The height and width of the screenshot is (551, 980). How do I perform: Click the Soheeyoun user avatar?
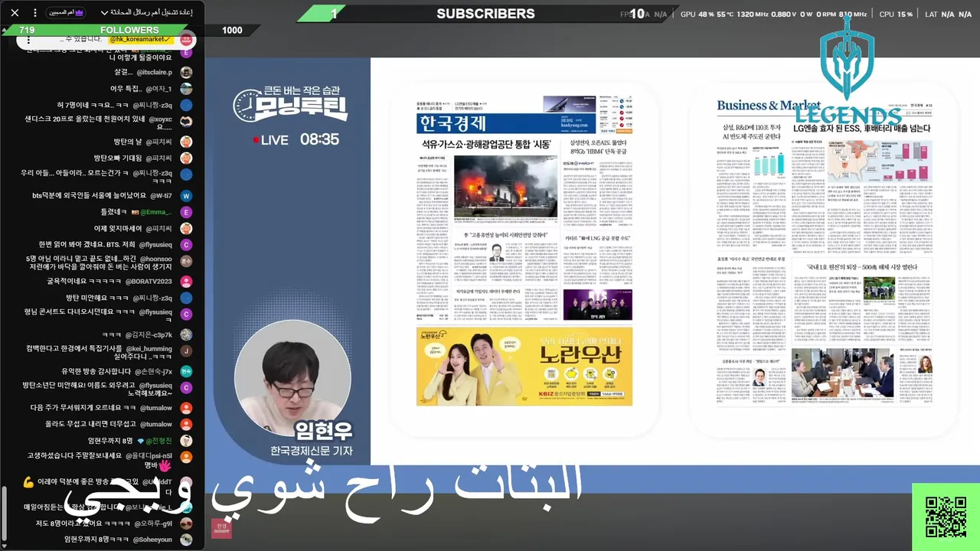point(186,540)
